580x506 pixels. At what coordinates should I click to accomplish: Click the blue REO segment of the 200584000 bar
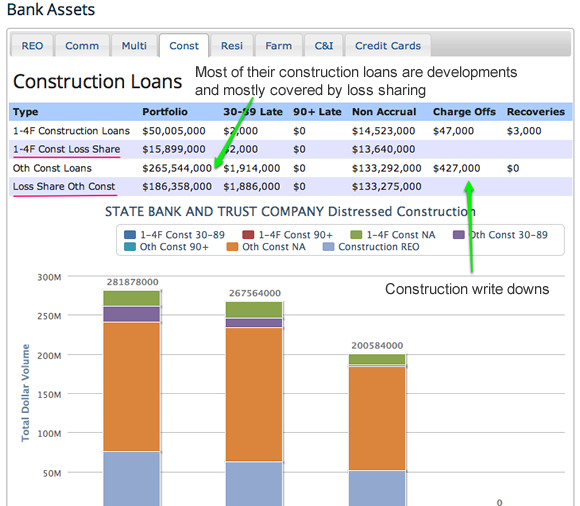point(377,488)
